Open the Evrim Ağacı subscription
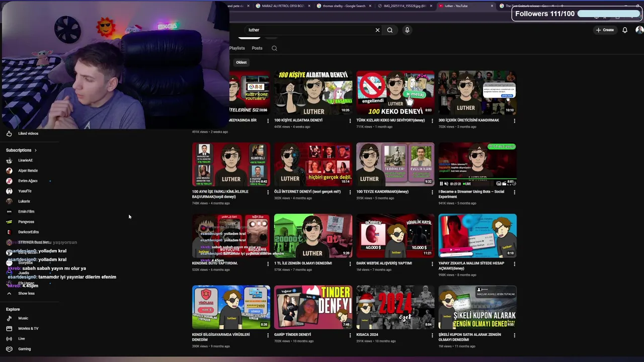The height and width of the screenshot is (362, 644). click(x=28, y=181)
